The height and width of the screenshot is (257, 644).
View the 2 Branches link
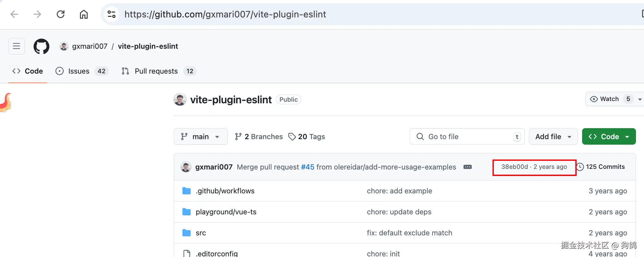click(259, 137)
